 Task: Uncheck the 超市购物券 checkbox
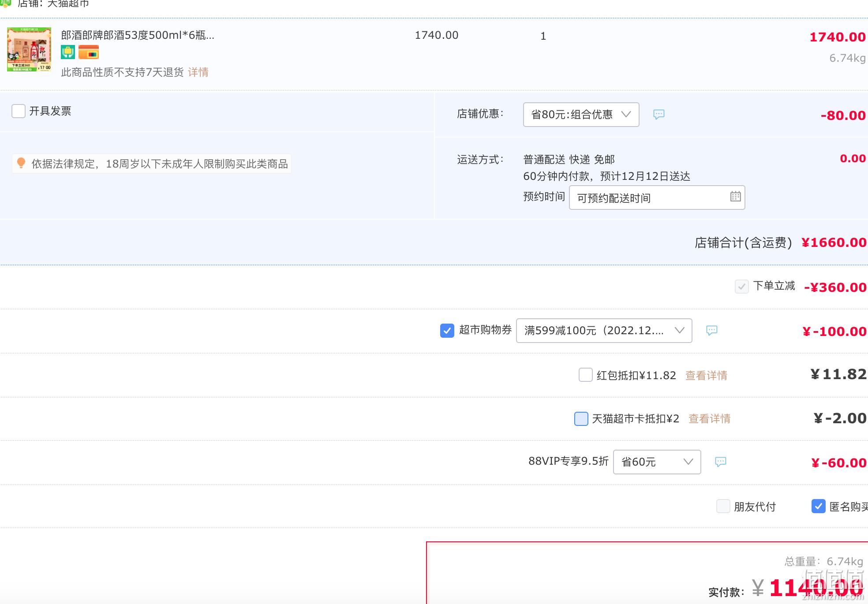point(447,331)
